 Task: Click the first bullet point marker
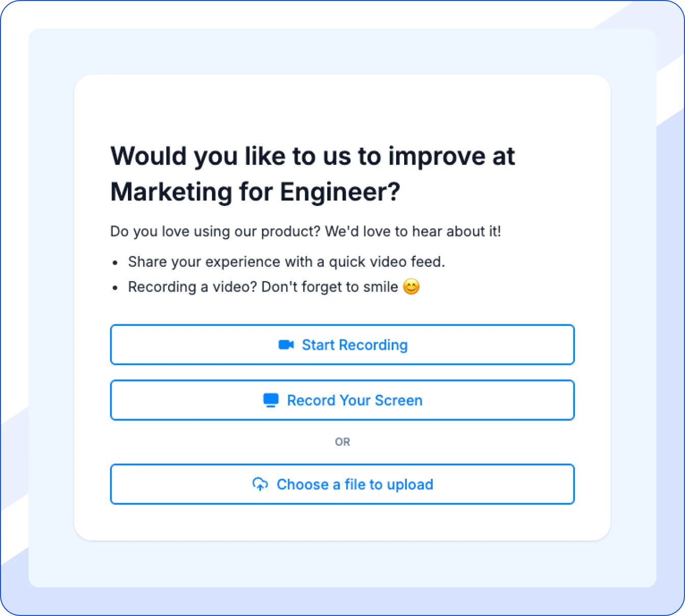(114, 263)
